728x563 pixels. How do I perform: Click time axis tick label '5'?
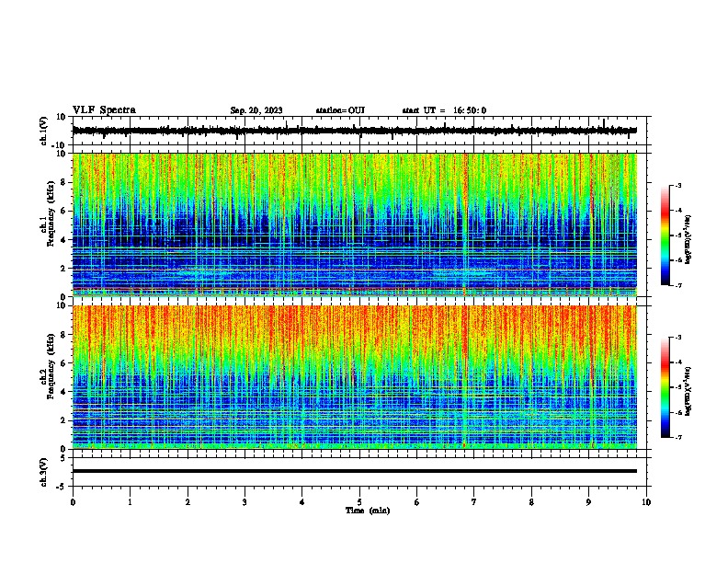click(x=359, y=502)
